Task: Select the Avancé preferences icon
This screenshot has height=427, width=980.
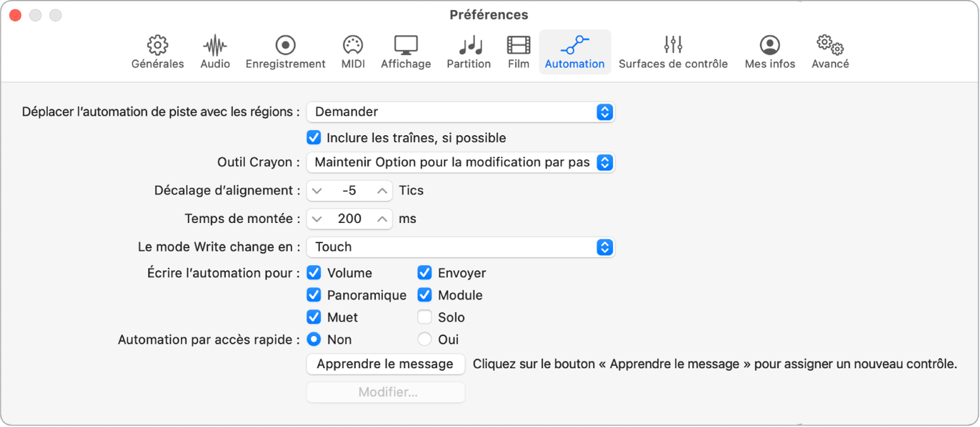Action: tap(829, 51)
